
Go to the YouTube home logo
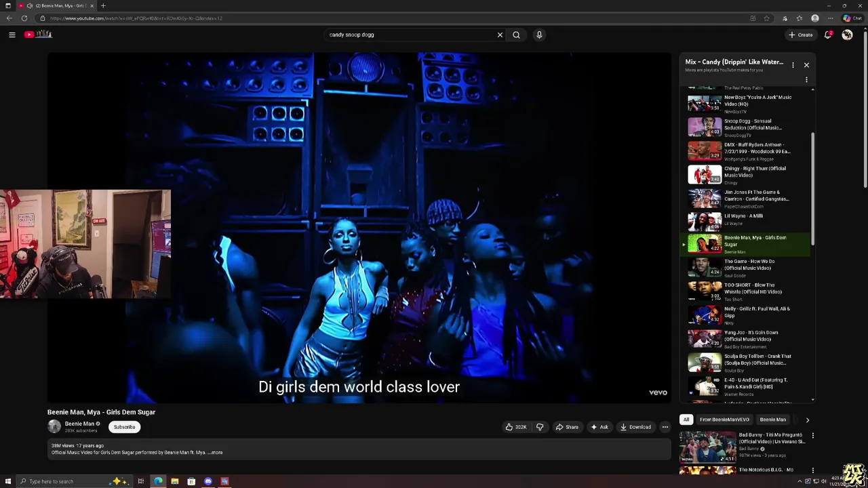(x=38, y=35)
